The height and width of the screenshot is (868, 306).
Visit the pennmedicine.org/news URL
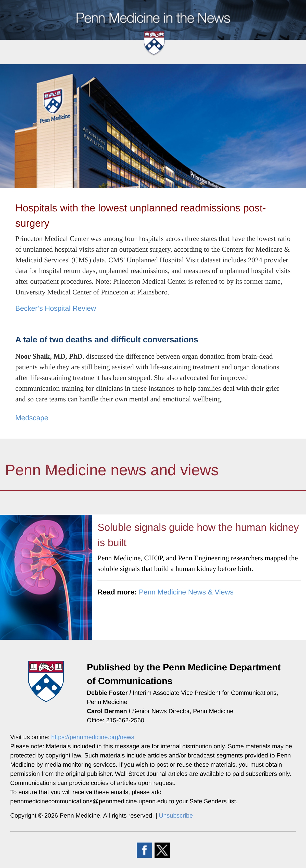(x=93, y=737)
